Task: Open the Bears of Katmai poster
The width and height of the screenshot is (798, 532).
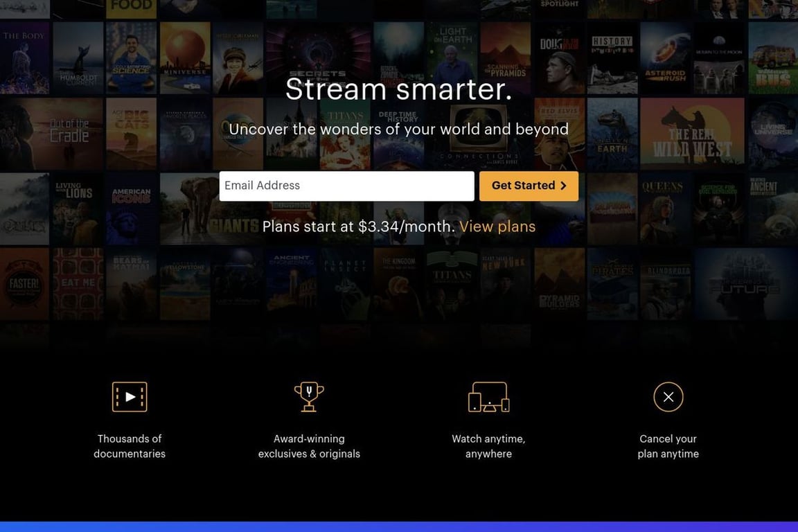Action: 132,284
